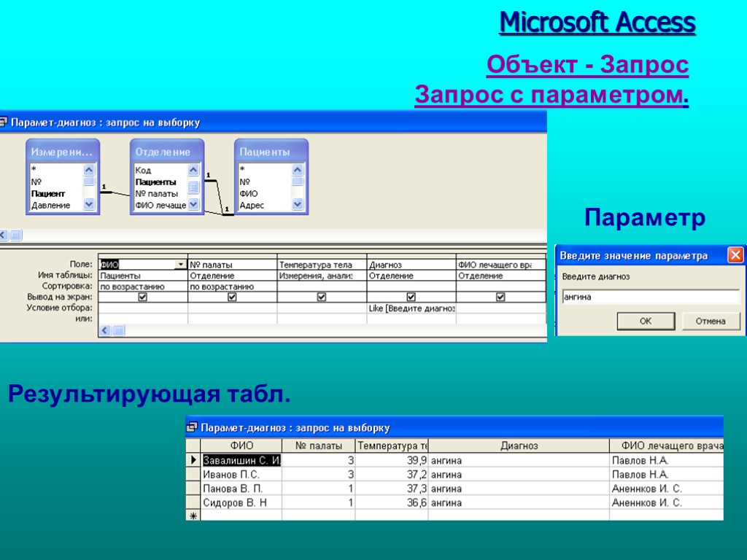Click Отмена in parameter dialog

711,321
